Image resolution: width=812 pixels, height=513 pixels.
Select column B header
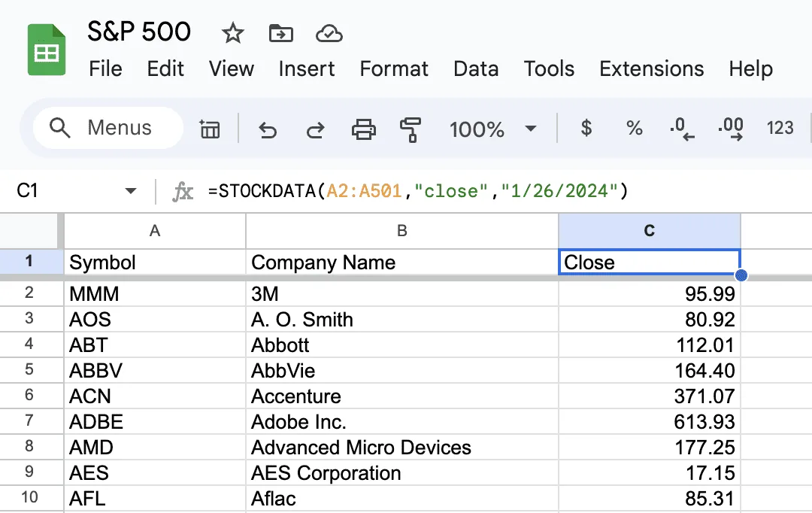401,231
